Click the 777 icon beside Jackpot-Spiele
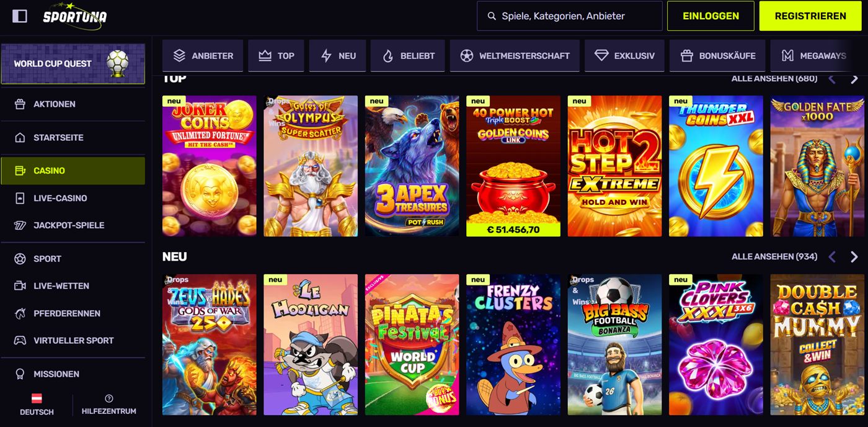Screen dimensions: 868x427 pyautogui.click(x=20, y=225)
